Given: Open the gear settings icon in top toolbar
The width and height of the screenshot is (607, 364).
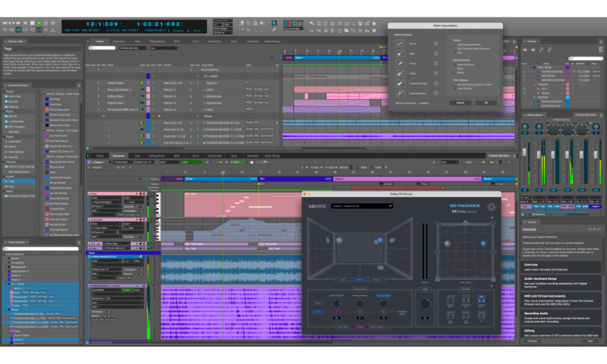Looking at the screenshot, I should (x=374, y=31).
